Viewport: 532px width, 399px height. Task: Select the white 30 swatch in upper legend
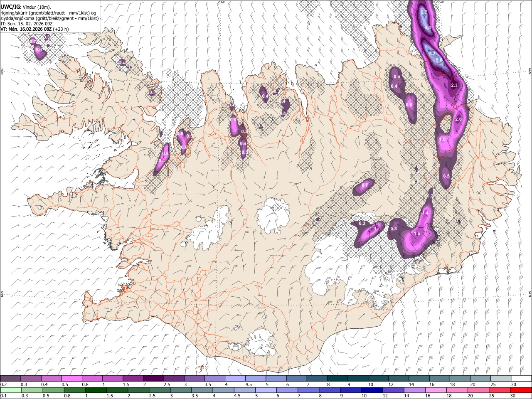tap(521, 379)
